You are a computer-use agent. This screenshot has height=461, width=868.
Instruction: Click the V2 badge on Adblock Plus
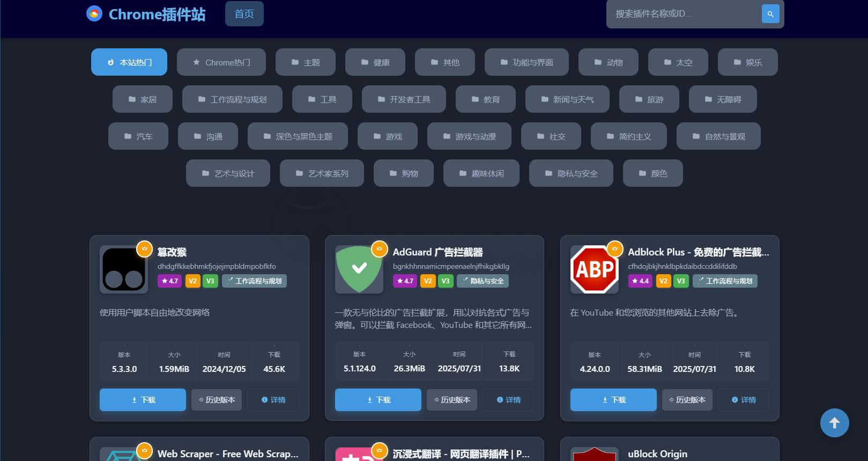tap(663, 281)
